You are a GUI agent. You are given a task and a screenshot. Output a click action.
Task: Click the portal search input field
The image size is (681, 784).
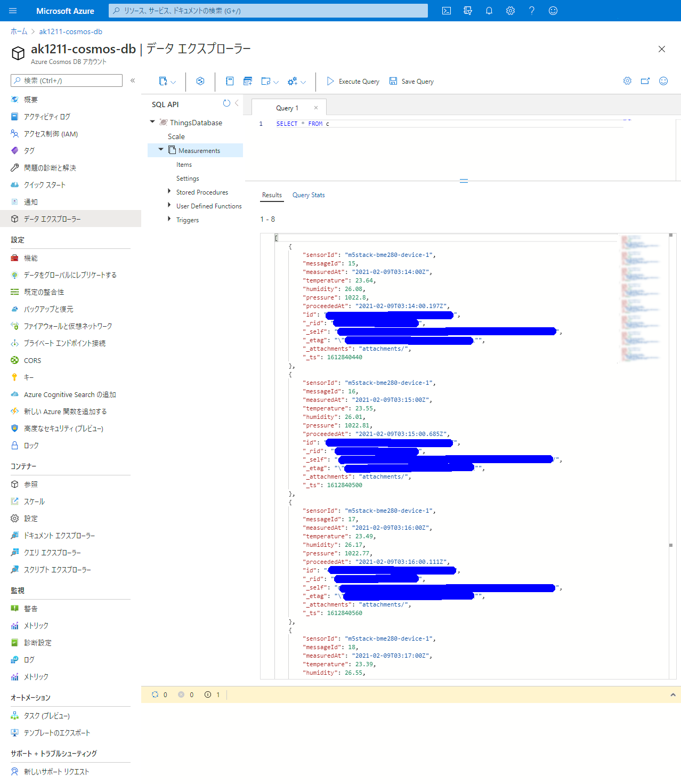(268, 11)
